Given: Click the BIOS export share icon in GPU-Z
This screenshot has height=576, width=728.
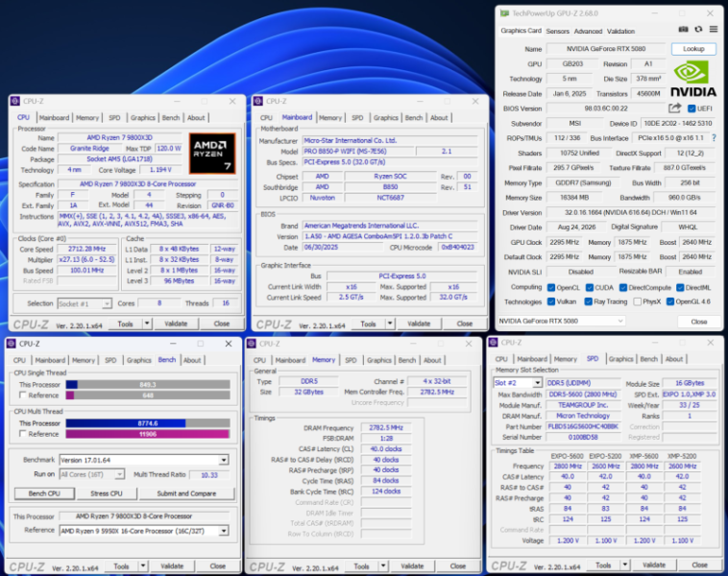Looking at the screenshot, I should pos(674,108).
